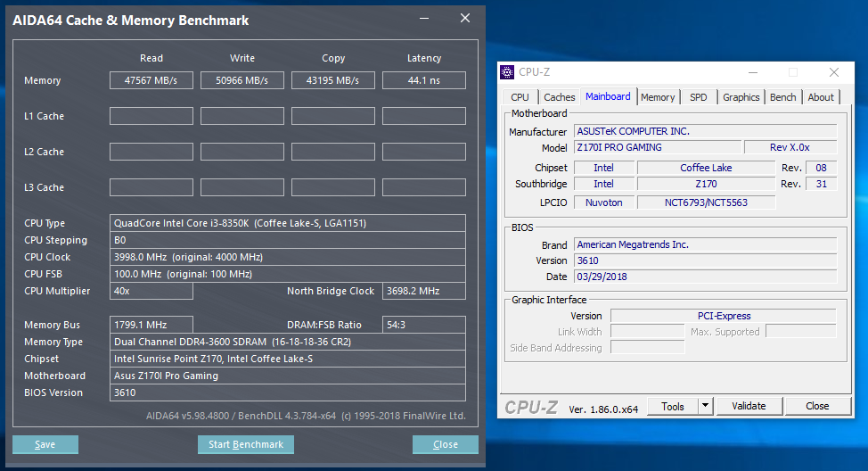Click the Chipset Coffee Lake field in CPU-Z
This screenshot has width=868, height=471.
coord(706,168)
